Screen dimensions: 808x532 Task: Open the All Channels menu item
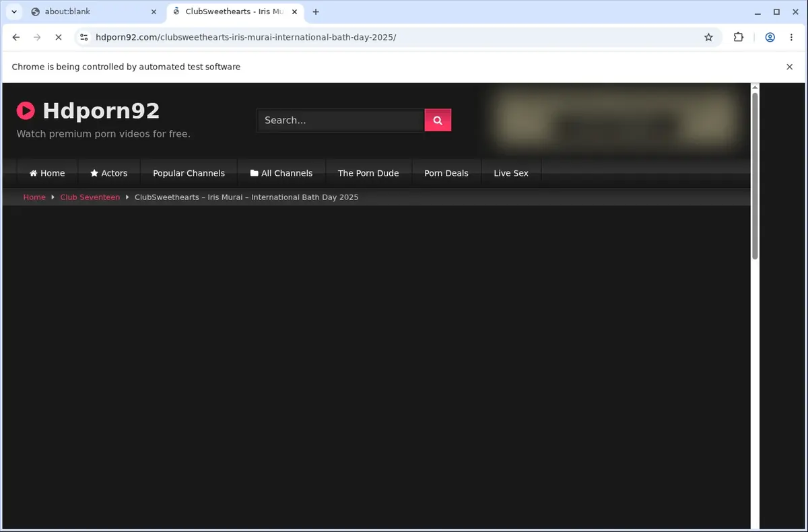click(281, 173)
